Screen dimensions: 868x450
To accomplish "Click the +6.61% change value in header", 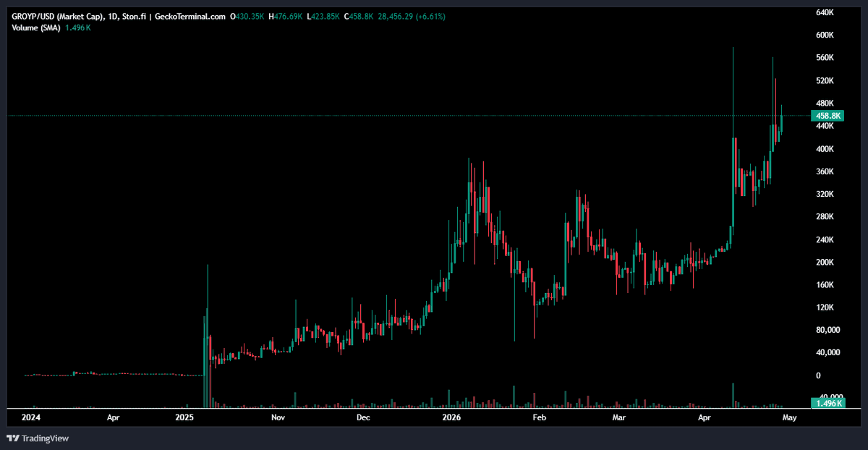I will pyautogui.click(x=430, y=16).
